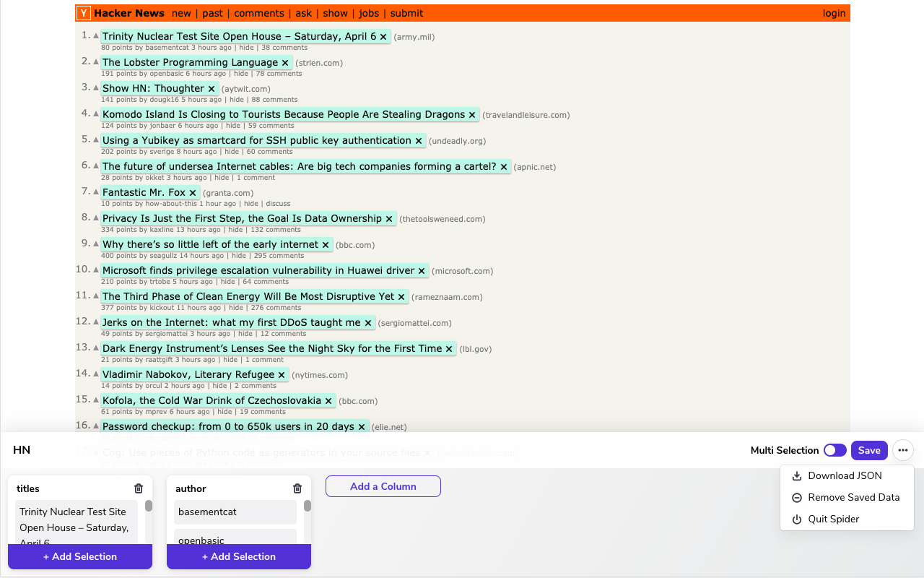924x578 pixels.
Task: Remove the Clean Energy title selection x
Action: [401, 297]
